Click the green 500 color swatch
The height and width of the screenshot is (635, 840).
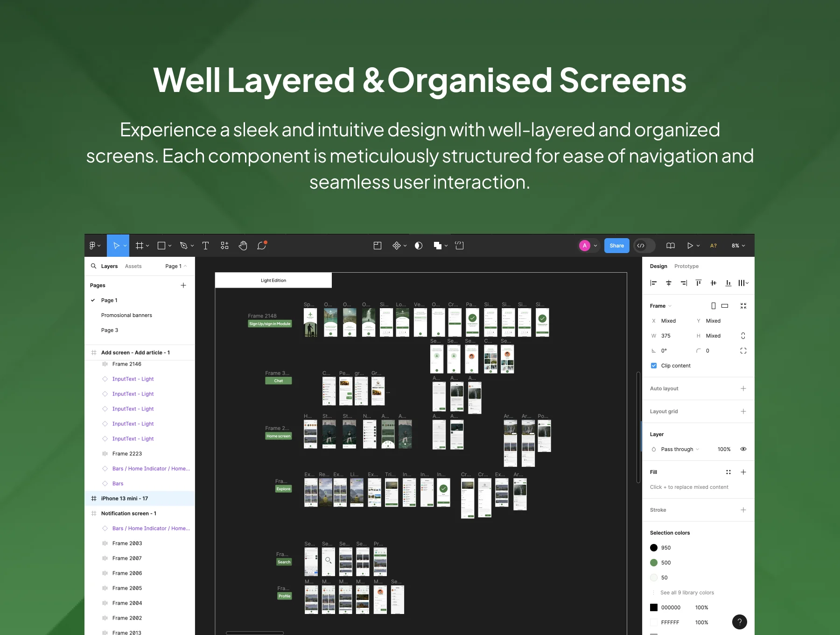(x=654, y=563)
